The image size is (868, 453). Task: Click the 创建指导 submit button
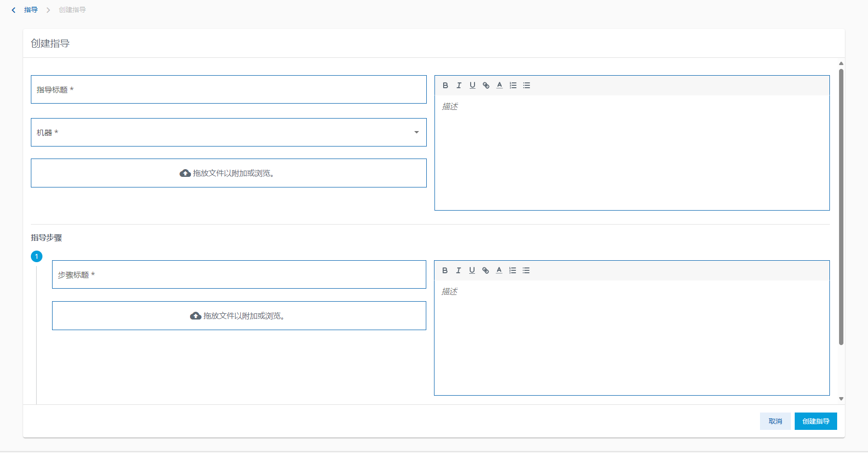click(815, 421)
